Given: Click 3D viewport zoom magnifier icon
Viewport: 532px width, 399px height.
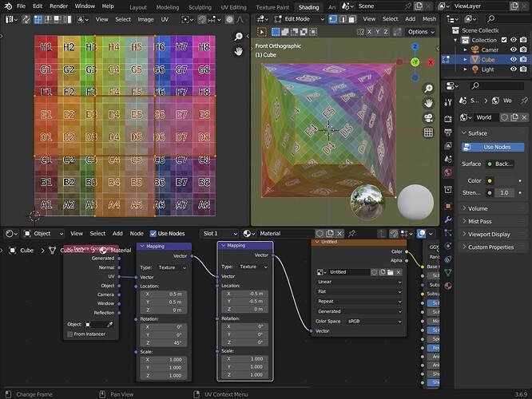Looking at the screenshot, I should point(428,89).
